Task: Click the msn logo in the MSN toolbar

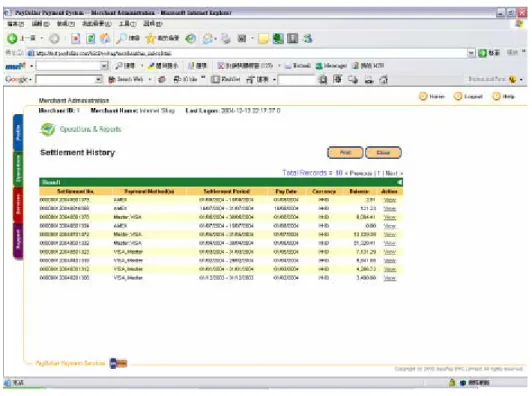Action: 16,66
